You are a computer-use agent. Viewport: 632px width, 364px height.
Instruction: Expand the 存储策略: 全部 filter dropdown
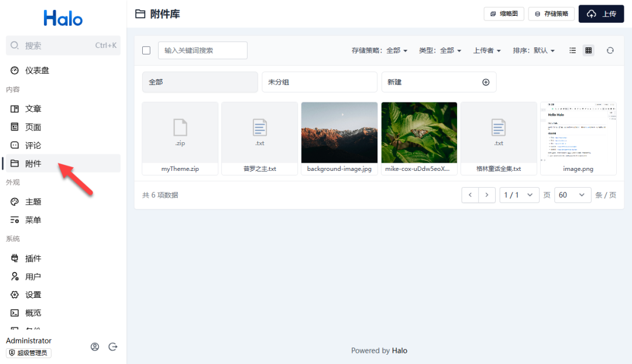tap(379, 50)
